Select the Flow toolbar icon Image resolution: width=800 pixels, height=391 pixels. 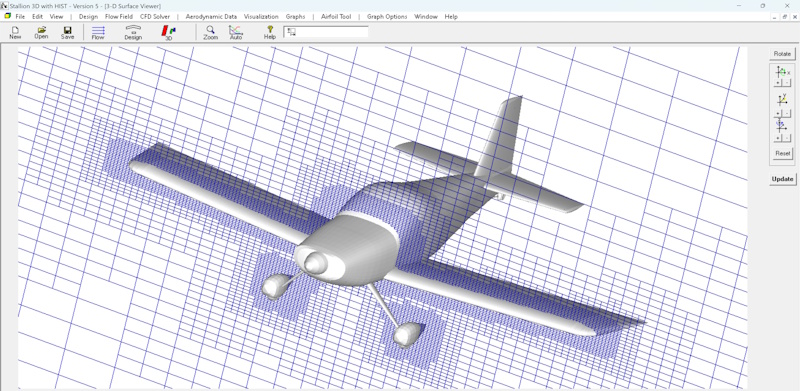(98, 33)
